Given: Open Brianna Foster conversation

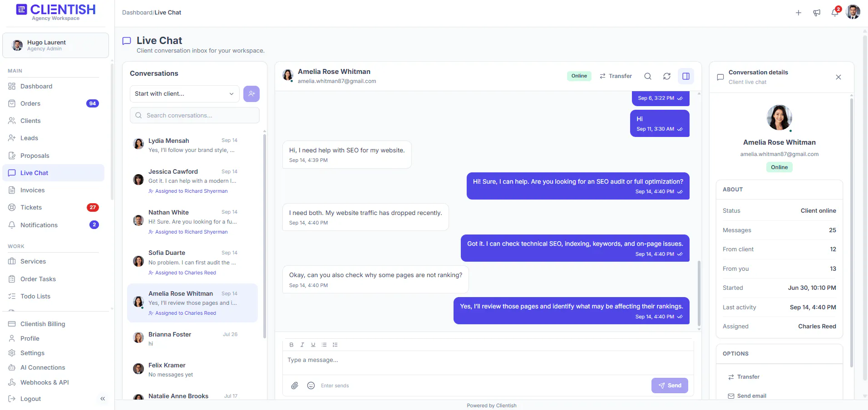Looking at the screenshot, I should click(192, 339).
